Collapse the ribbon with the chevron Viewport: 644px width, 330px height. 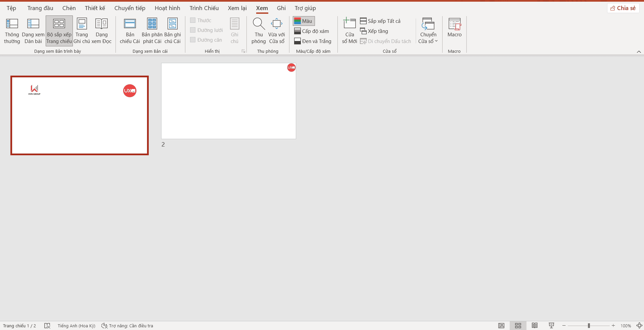tap(639, 51)
